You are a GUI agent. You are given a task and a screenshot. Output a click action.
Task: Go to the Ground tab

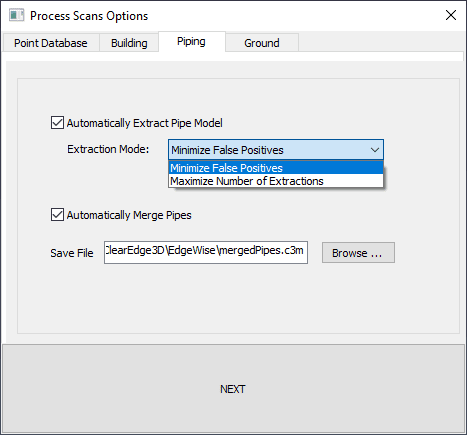click(262, 43)
